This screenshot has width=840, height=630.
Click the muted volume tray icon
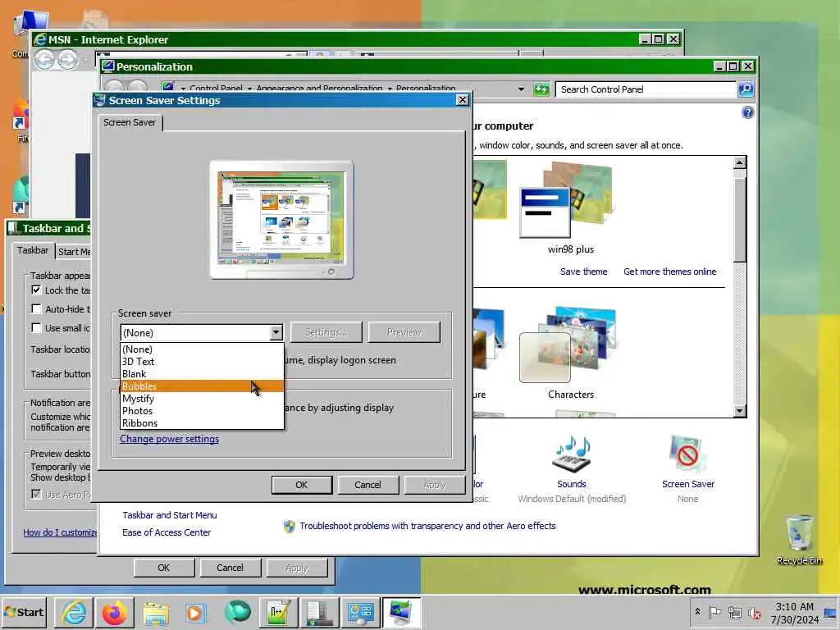756,612
